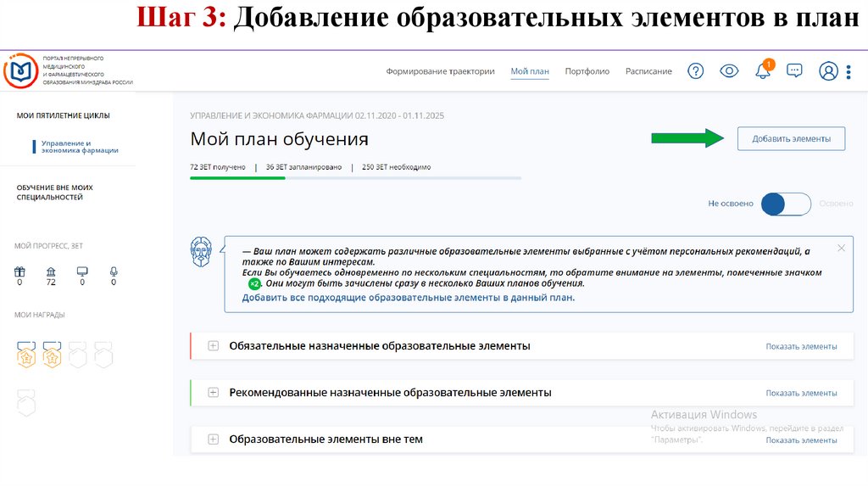This screenshot has height=487, width=868.
Task: Click Мои пятилетние циклы heading
Action: [x=63, y=115]
